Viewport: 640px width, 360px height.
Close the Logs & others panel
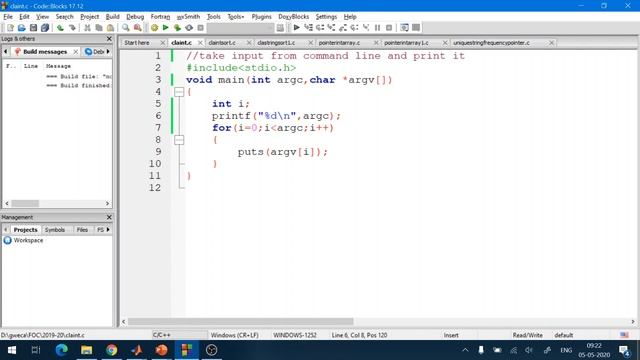pos(109,39)
